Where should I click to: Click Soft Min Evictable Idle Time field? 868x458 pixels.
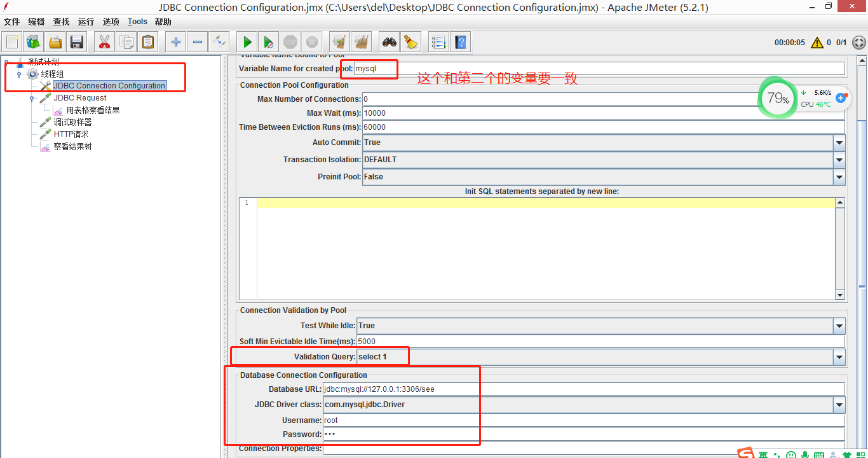click(601, 342)
